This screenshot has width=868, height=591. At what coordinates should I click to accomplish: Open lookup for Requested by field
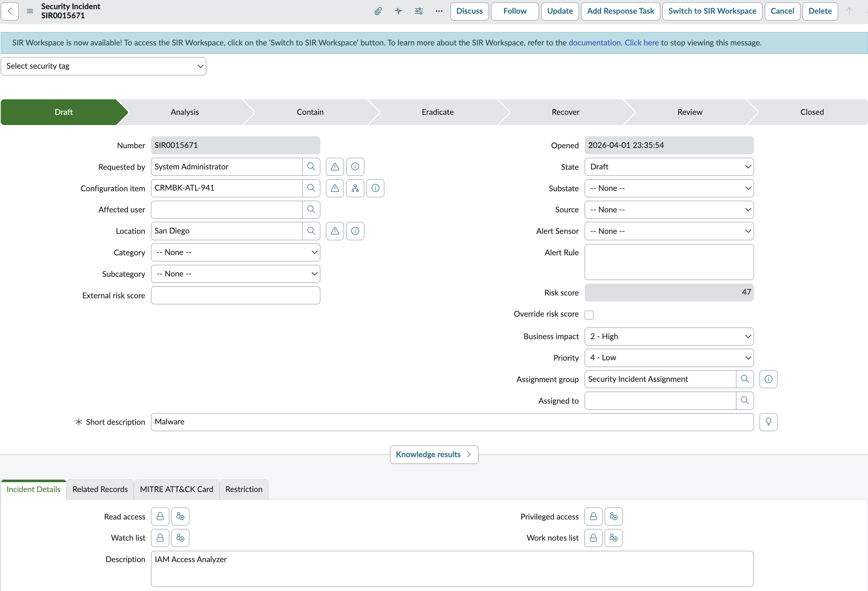tap(311, 167)
